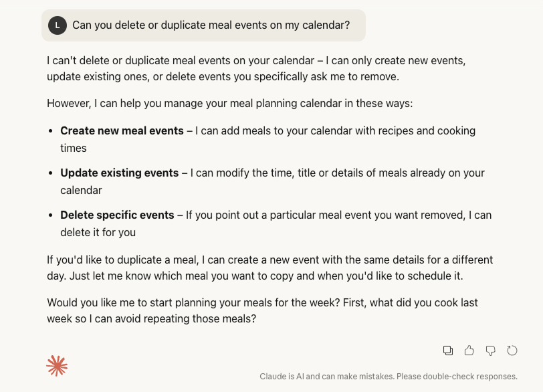
Task: Open the retry icon beside the feedback buttons
Action: [x=512, y=350]
